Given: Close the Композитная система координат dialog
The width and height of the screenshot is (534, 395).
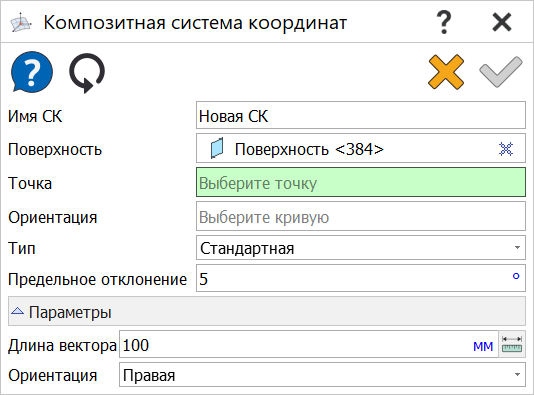Looking at the screenshot, I should coord(502,22).
